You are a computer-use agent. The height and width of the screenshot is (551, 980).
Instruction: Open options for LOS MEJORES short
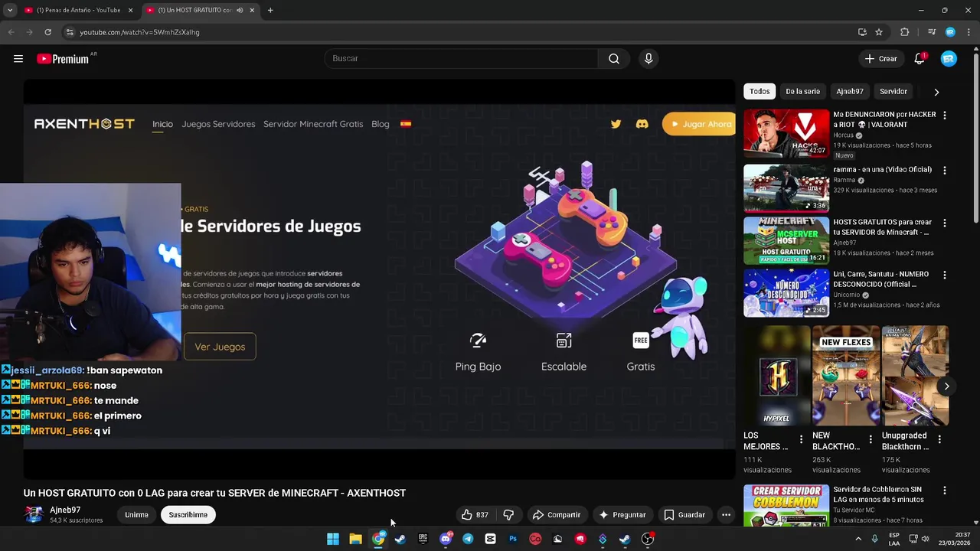point(801,439)
